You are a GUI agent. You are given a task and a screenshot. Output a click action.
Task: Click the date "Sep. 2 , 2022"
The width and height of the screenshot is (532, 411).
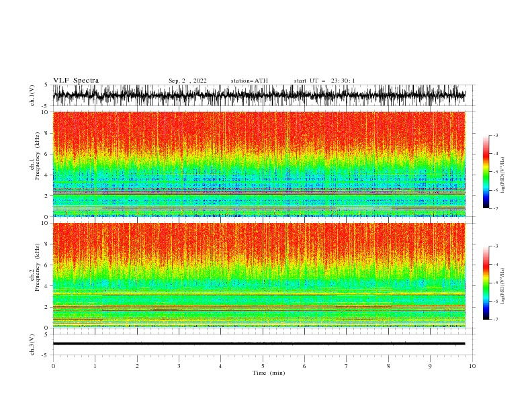[x=187, y=81]
